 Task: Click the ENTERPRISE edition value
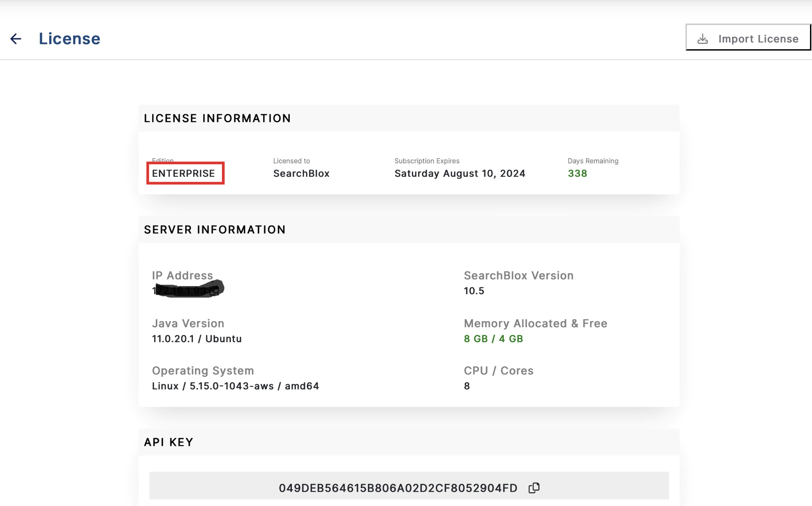(184, 174)
